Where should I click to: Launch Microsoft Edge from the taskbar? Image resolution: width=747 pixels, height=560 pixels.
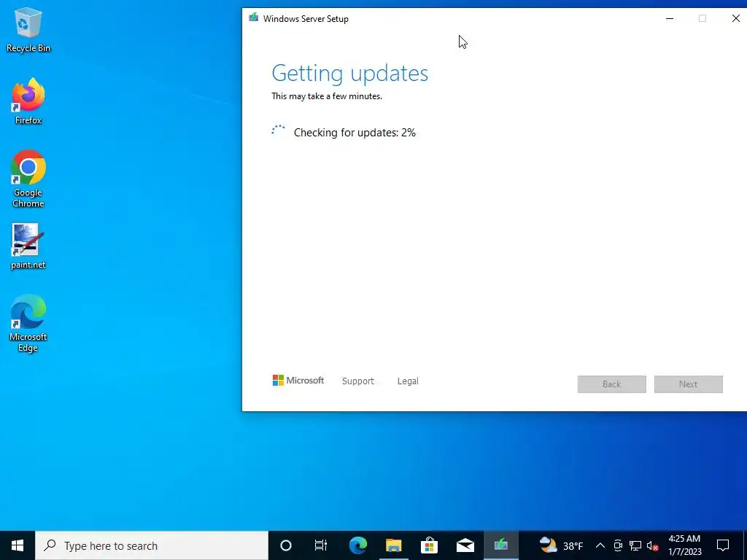pyautogui.click(x=357, y=545)
